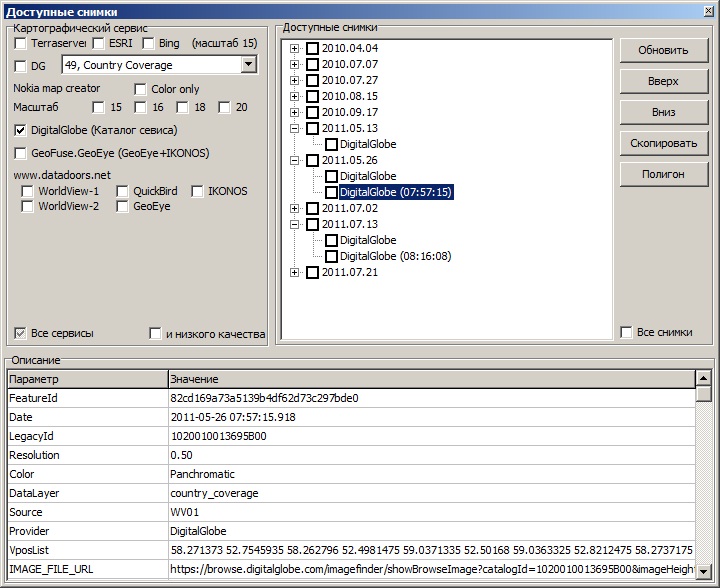720x588 pixels.
Task: Open the Country Coverage dropdown
Action: click(x=248, y=65)
